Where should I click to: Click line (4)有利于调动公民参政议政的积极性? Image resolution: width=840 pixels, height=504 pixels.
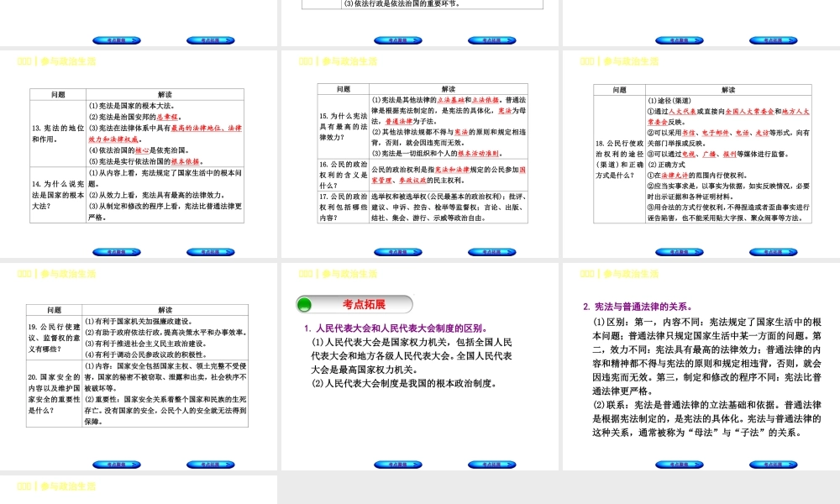(145, 354)
